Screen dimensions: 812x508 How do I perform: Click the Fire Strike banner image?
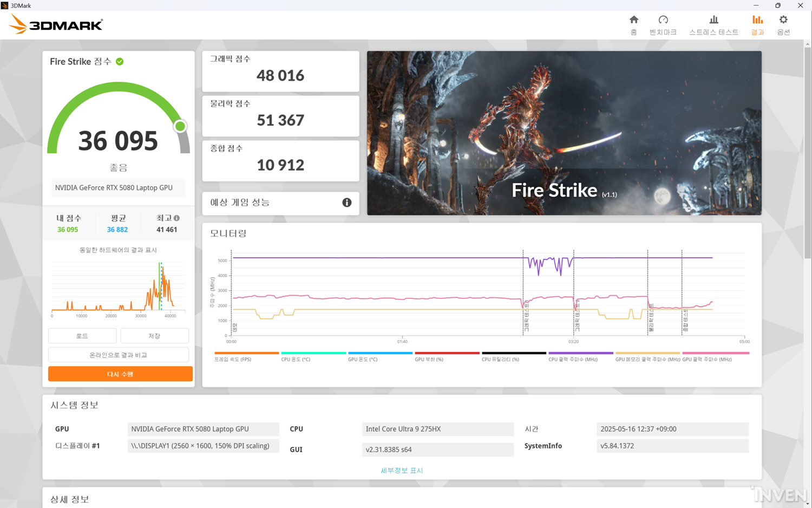coord(564,133)
